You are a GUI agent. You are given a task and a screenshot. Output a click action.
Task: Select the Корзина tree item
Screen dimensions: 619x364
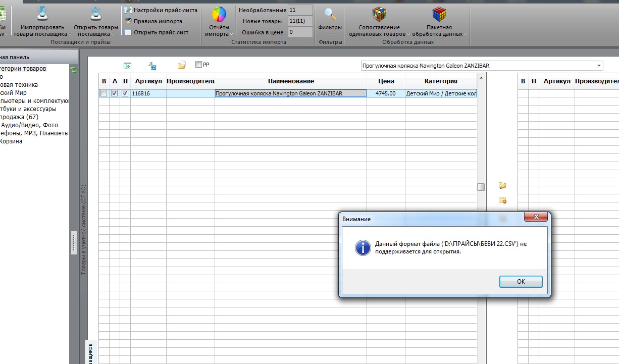(11, 141)
